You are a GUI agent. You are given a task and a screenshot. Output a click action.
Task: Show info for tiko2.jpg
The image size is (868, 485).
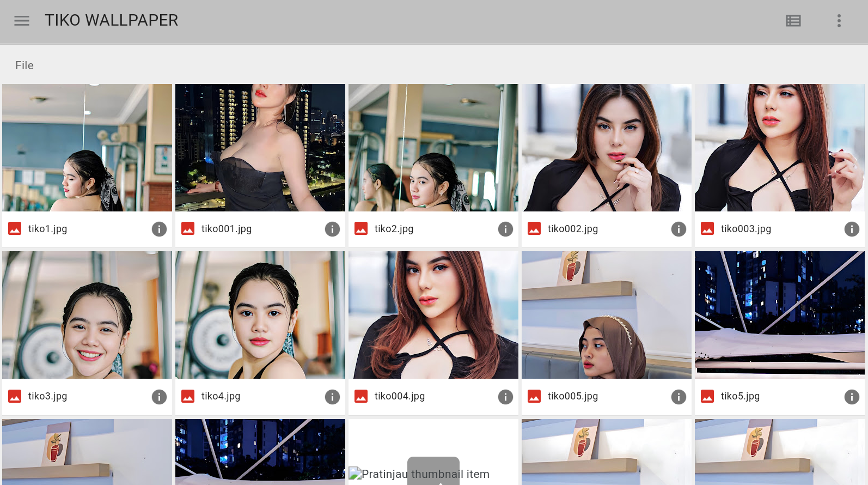coord(505,229)
